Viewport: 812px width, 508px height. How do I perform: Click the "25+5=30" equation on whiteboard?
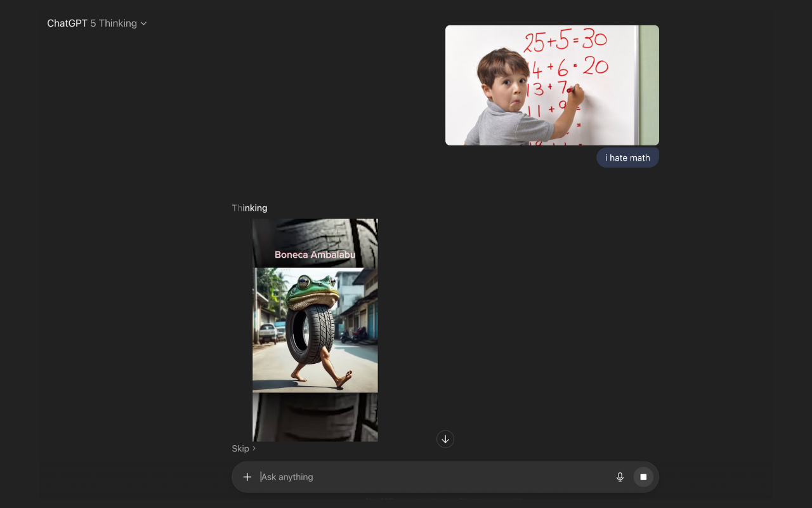pos(565,42)
